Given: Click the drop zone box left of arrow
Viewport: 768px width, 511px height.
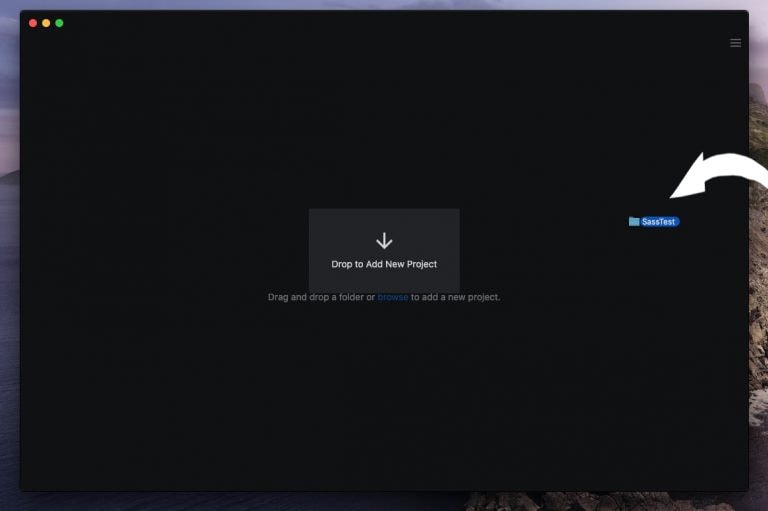Looking at the screenshot, I should 335,240.
